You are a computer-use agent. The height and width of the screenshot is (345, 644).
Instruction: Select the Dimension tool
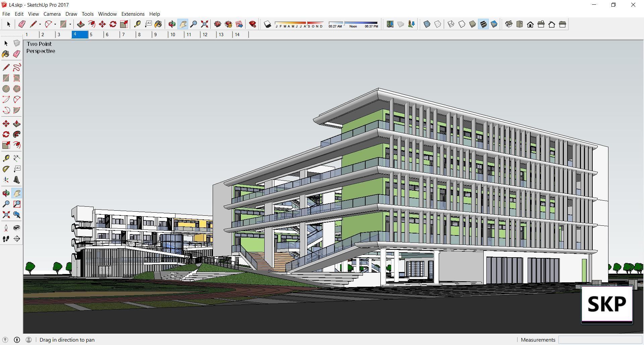tap(17, 158)
